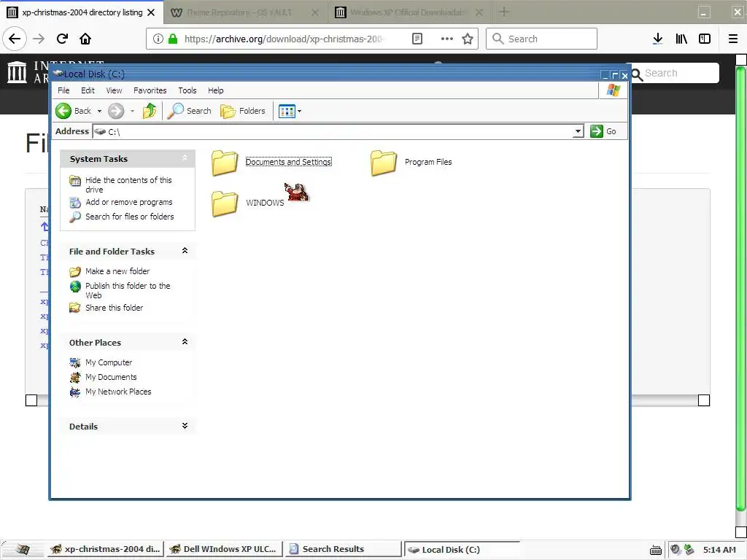Open the Views icon in Explorer toolbar
The image size is (747, 560).
pos(287,112)
